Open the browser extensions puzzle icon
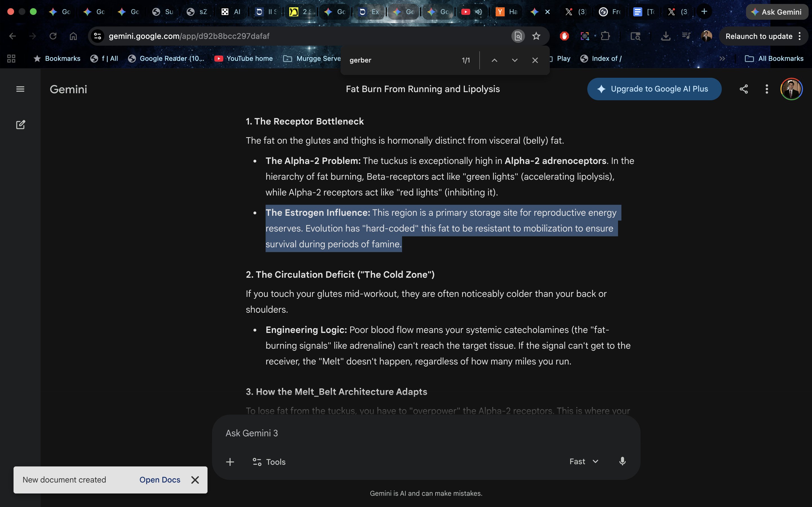The image size is (812, 507). 605,36
